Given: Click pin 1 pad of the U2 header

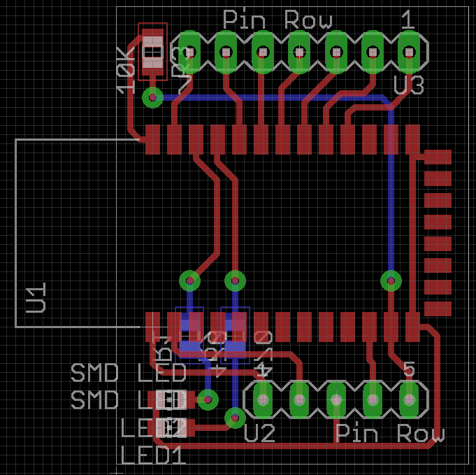Looking at the screenshot, I should click(263, 399).
